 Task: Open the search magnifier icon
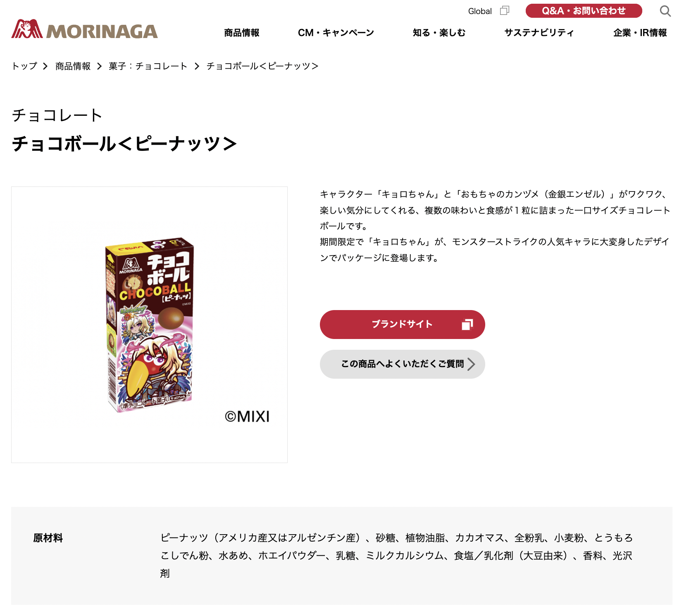tap(665, 11)
